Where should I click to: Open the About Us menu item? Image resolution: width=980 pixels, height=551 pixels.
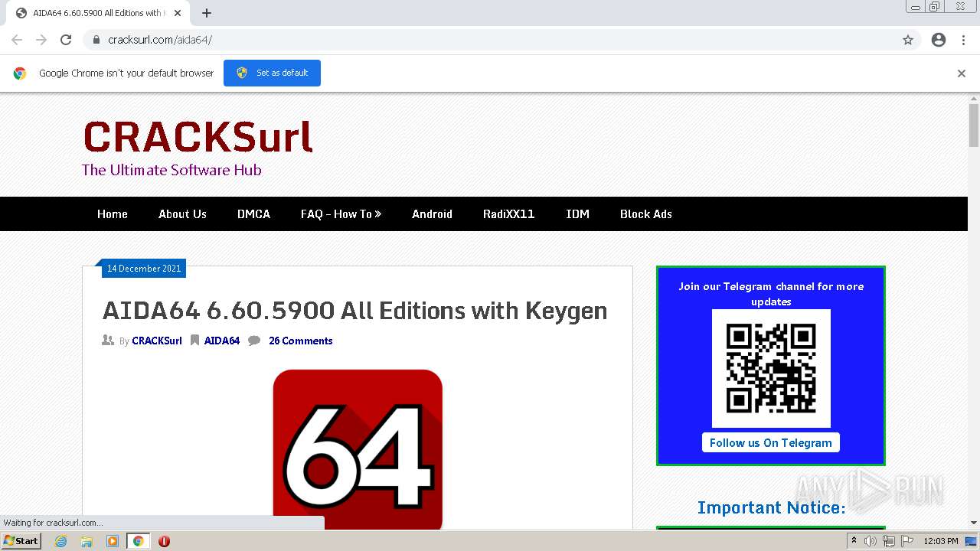click(182, 214)
